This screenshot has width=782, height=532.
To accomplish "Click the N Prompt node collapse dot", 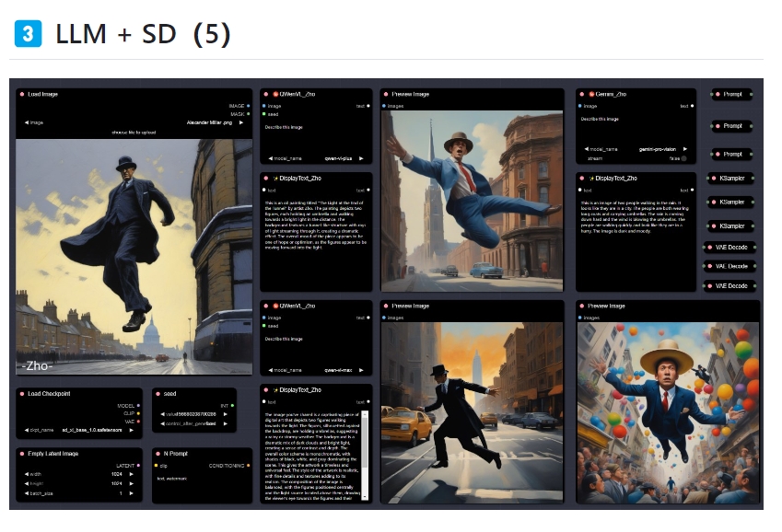I will (x=158, y=453).
